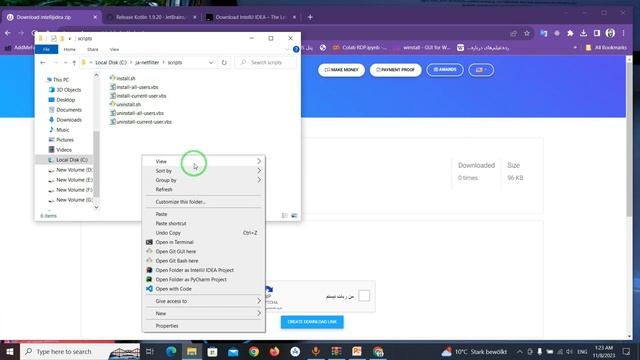Click the taskbar search box
Image resolution: width=640 pixels, height=360 pixels.
click(80, 351)
